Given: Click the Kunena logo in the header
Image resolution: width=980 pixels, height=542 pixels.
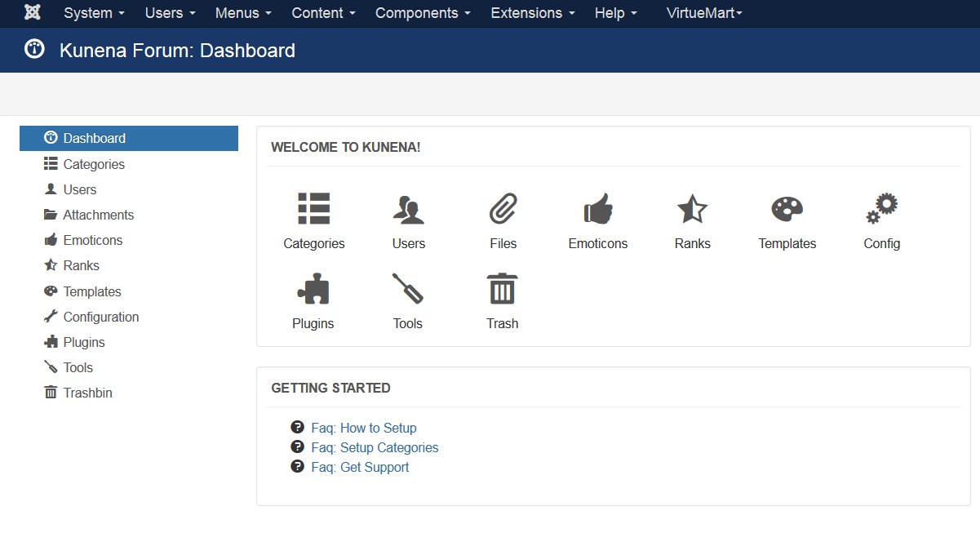Looking at the screenshot, I should [x=34, y=50].
